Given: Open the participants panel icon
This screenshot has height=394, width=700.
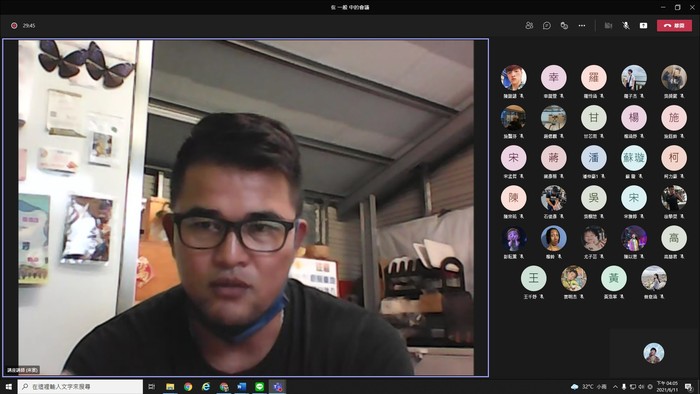Looking at the screenshot, I should pyautogui.click(x=529, y=25).
